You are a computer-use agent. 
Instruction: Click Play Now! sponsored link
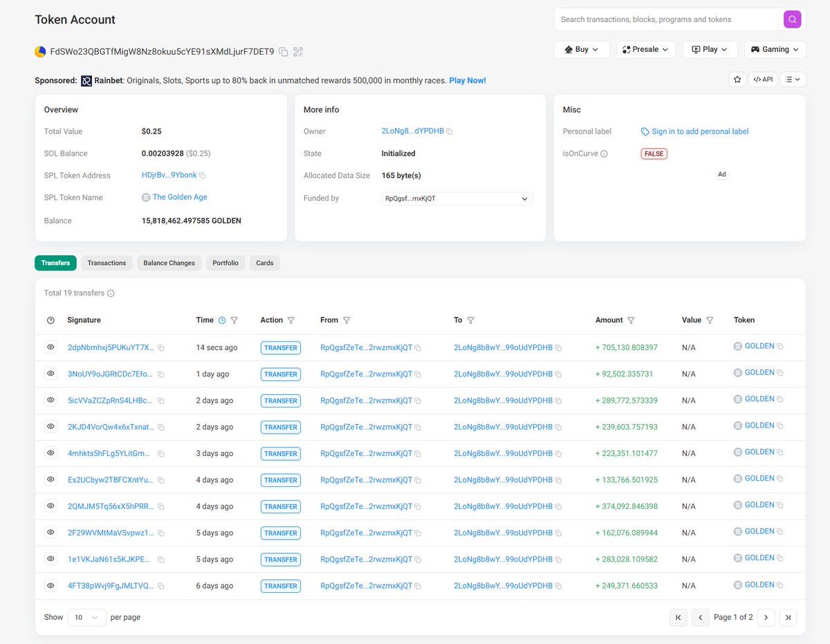pyautogui.click(x=468, y=81)
